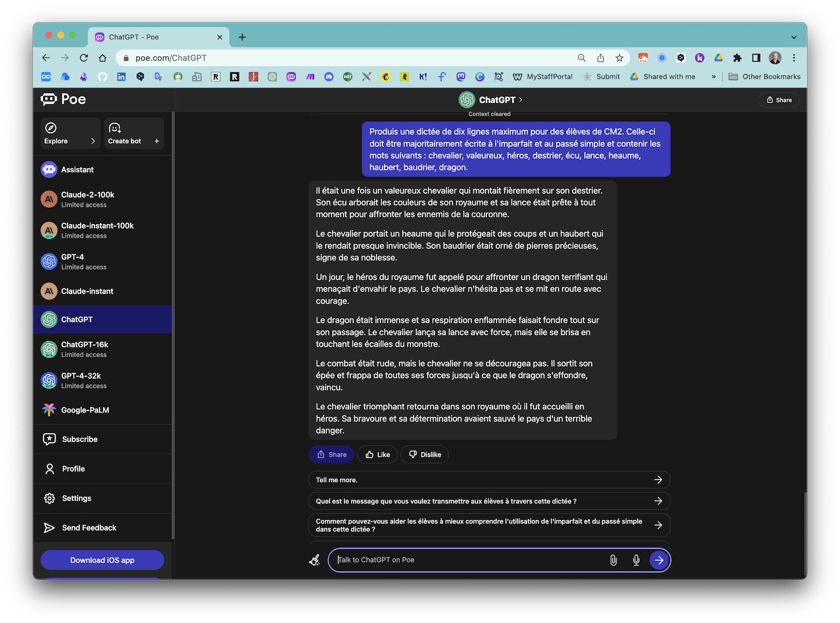The height and width of the screenshot is (623, 840).
Task: Show hidden bookmarks with double chevron
Action: pos(713,77)
